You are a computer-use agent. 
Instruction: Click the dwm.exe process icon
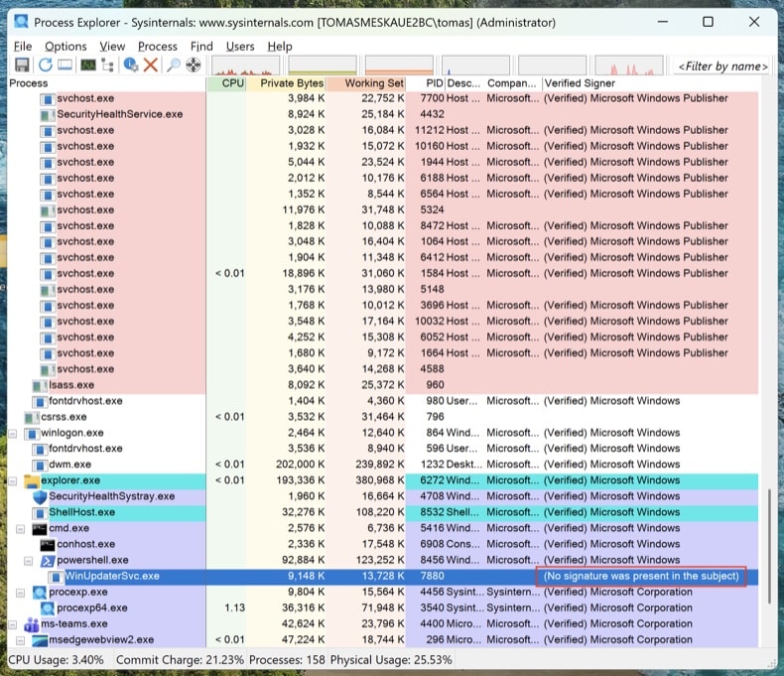[x=40, y=465]
